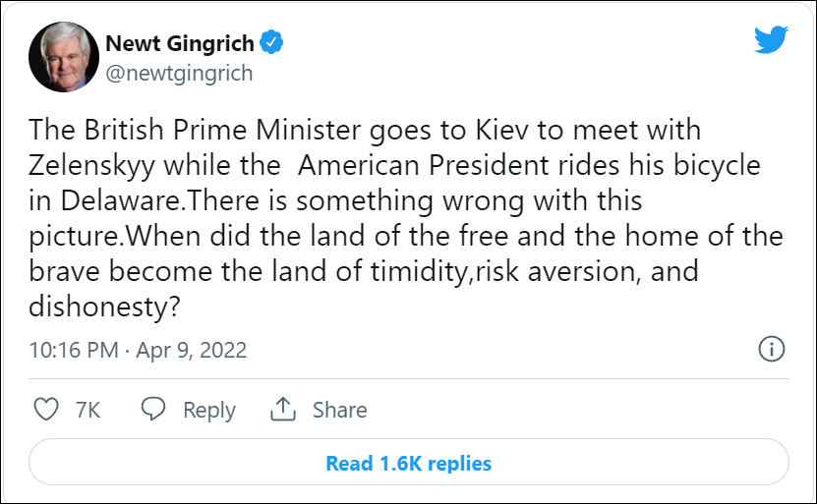Click the Share text label
Viewport: 817px width, 504px height.
(339, 410)
